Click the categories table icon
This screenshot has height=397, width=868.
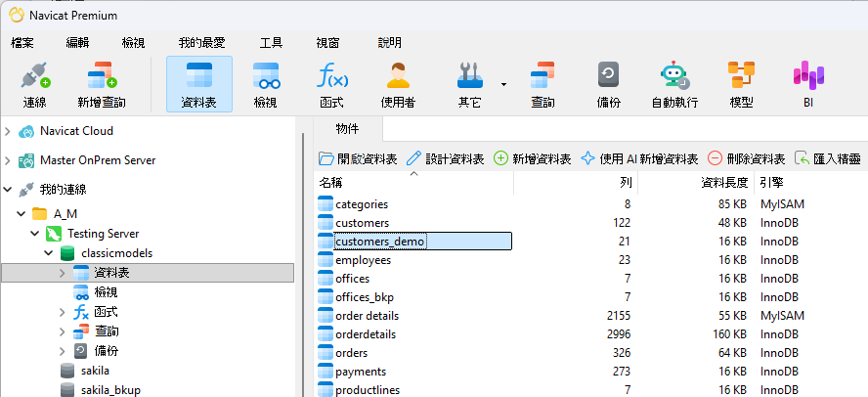coord(325,203)
